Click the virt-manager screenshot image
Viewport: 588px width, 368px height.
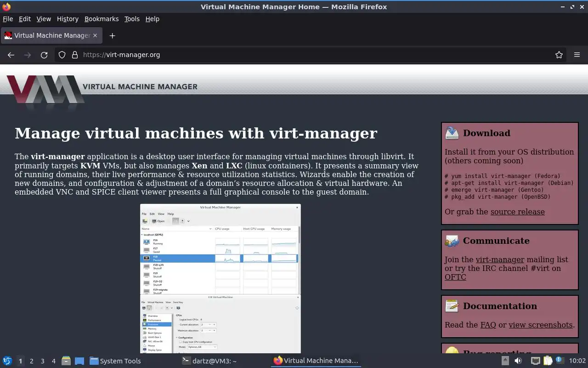220,279
